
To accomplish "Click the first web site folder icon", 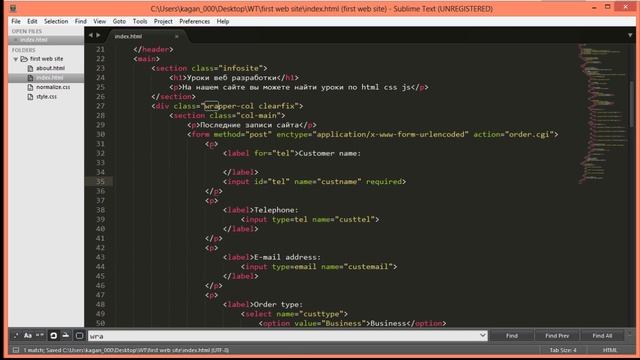I will coord(24,59).
